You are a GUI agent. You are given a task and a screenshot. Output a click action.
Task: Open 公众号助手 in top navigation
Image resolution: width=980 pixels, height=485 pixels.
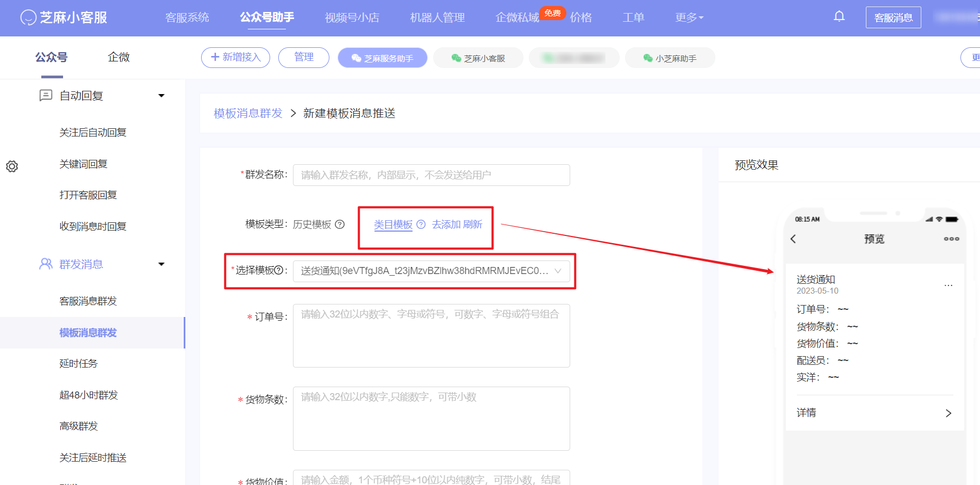pos(267,17)
